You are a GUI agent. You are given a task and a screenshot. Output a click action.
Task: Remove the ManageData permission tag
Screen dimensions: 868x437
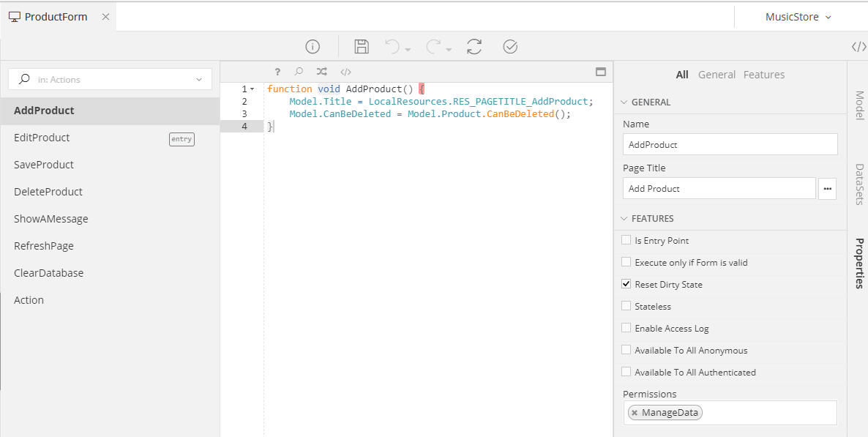[x=635, y=413]
